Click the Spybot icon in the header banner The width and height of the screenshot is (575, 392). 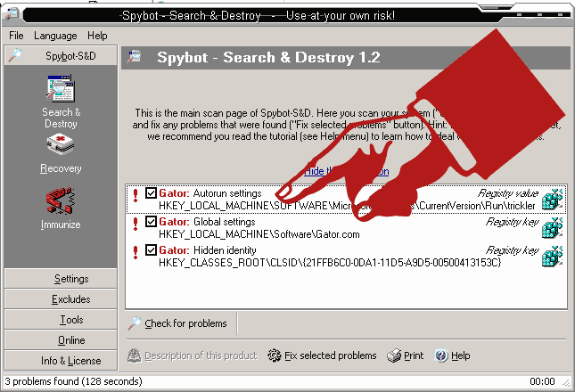pos(135,57)
